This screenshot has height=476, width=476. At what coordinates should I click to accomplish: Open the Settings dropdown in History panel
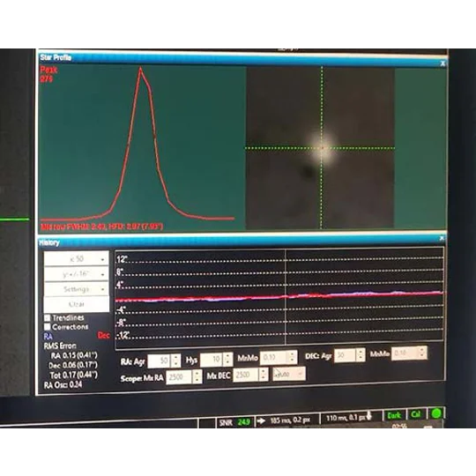coord(76,289)
